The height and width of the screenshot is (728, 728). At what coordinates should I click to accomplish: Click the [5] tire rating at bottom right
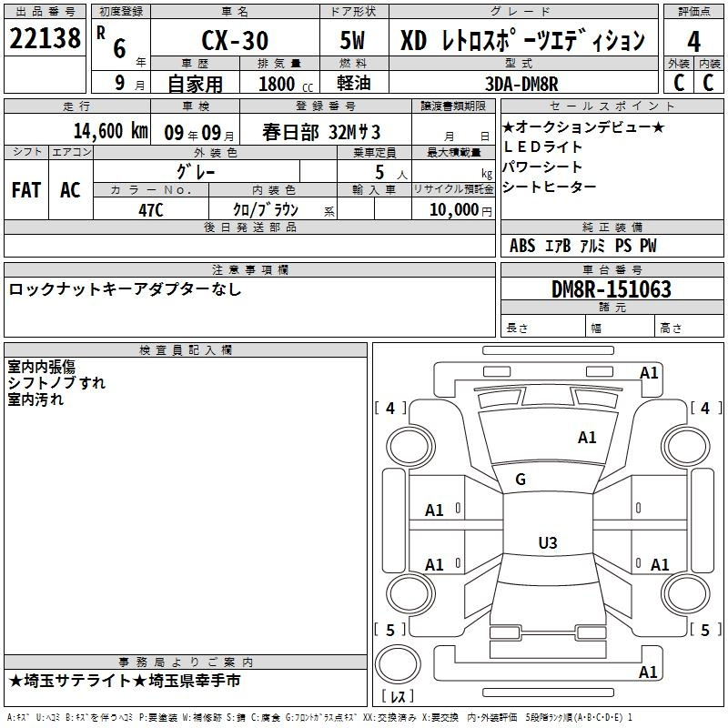point(703,630)
